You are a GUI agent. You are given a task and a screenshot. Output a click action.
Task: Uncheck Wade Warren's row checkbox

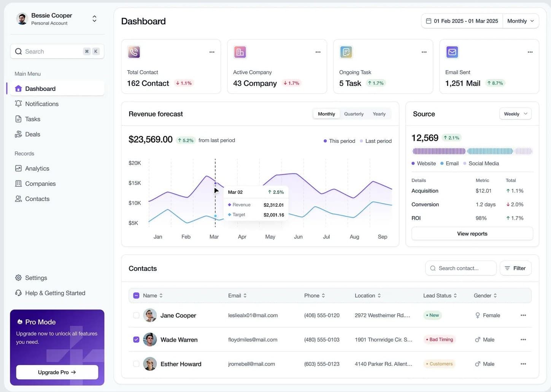tap(136, 340)
